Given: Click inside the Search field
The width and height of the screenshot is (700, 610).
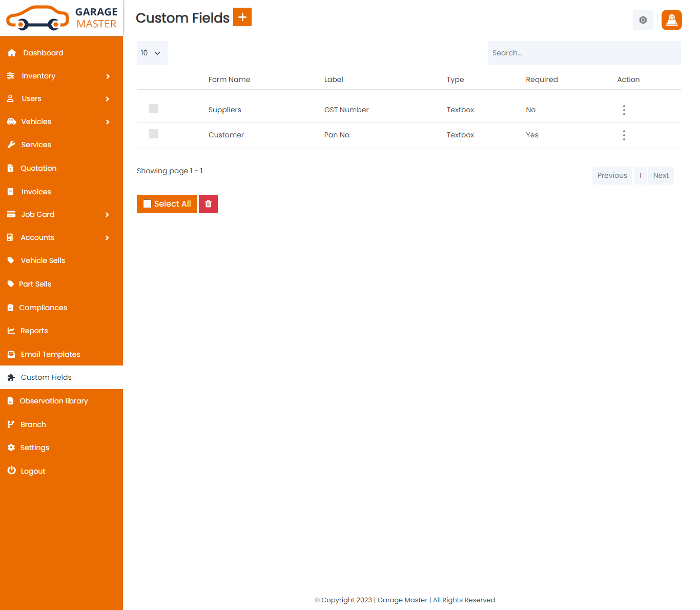Looking at the screenshot, I should click(x=584, y=53).
